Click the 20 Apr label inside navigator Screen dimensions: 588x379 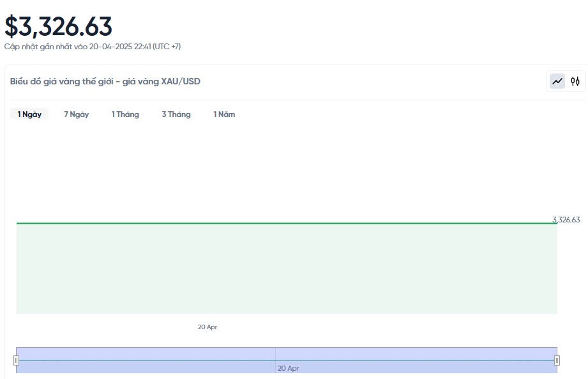pyautogui.click(x=288, y=368)
